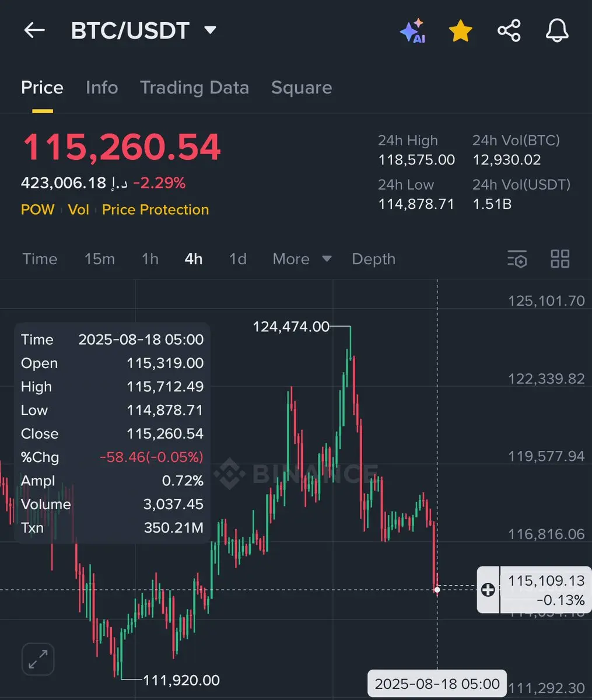
Task: Click the Price Protection tag
Action: pyautogui.click(x=155, y=209)
